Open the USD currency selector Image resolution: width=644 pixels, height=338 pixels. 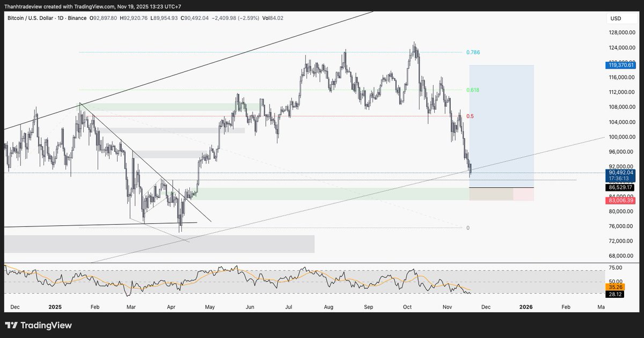(x=621, y=18)
